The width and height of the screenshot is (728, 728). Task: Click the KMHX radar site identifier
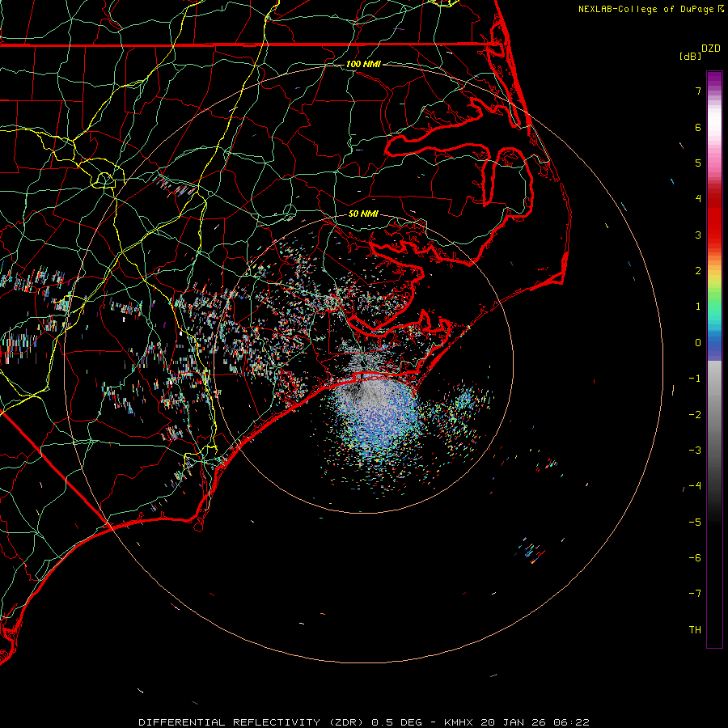point(459,722)
